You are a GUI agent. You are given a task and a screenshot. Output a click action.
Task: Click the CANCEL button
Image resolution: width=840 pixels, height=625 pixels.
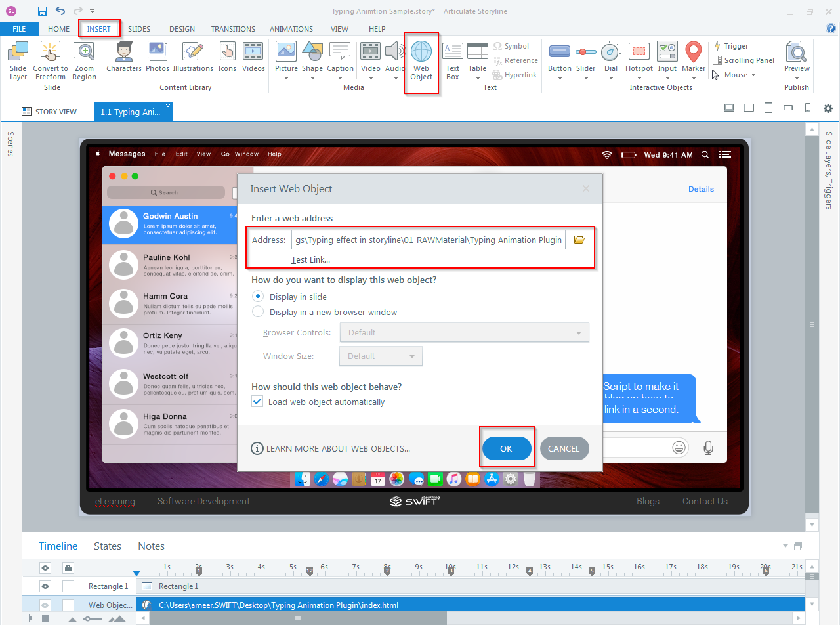(x=564, y=448)
